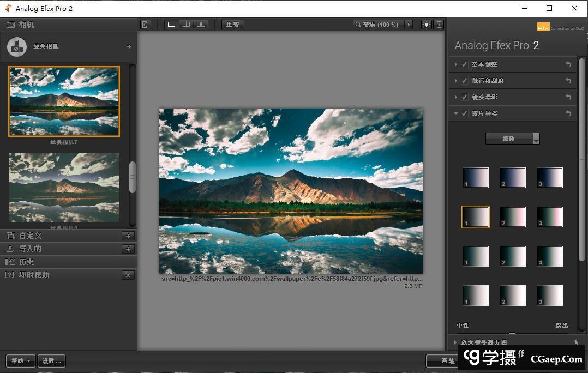Disable the 镜头晕影 checkbox
The width and height of the screenshot is (588, 373).
click(x=465, y=97)
